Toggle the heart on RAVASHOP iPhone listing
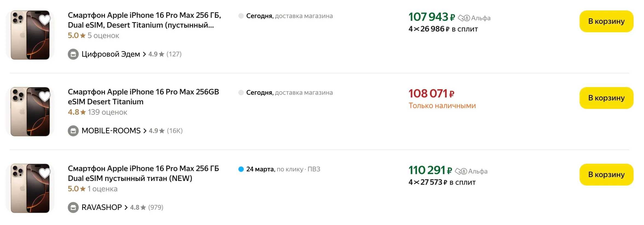Image resolution: width=644 pixels, height=225 pixels. (x=45, y=173)
